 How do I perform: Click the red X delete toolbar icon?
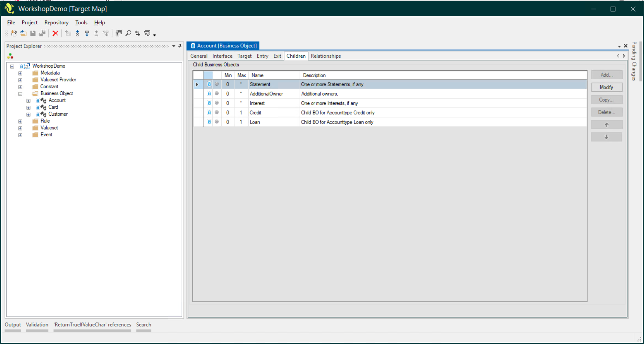click(55, 33)
